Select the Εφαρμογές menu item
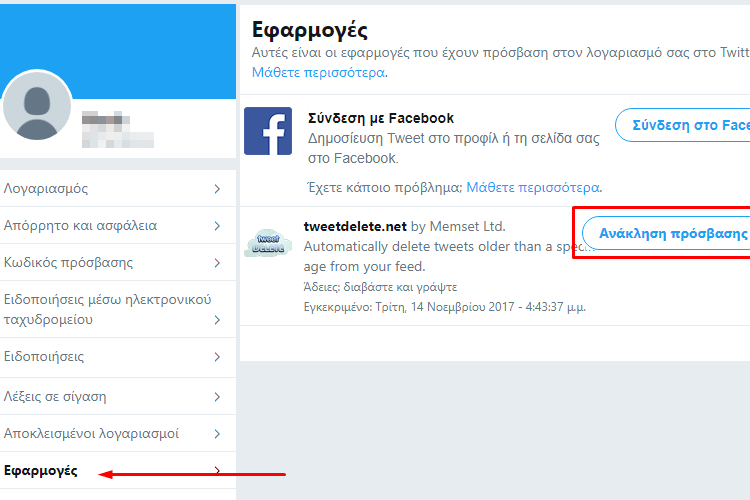The height and width of the screenshot is (500, 750). [118, 470]
